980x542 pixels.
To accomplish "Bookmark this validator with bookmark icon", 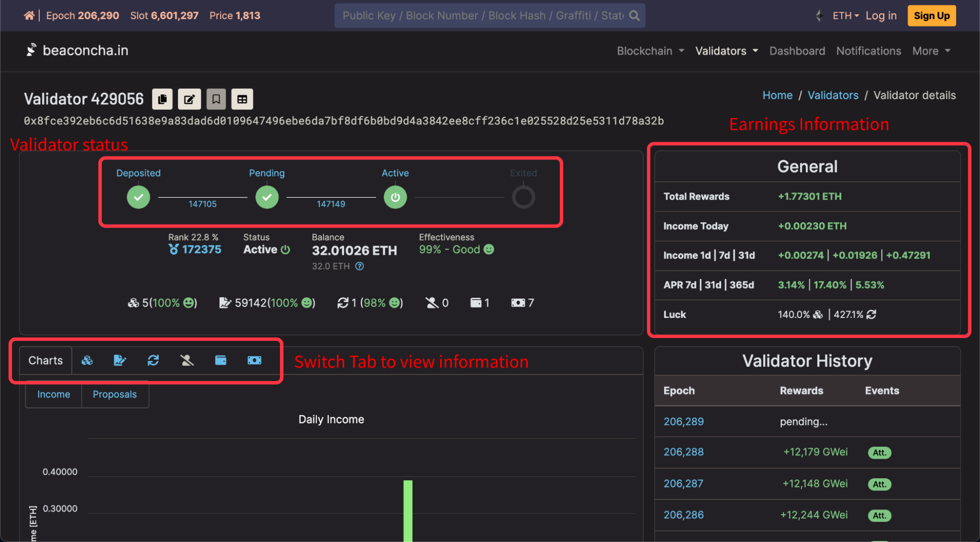I will [x=216, y=99].
